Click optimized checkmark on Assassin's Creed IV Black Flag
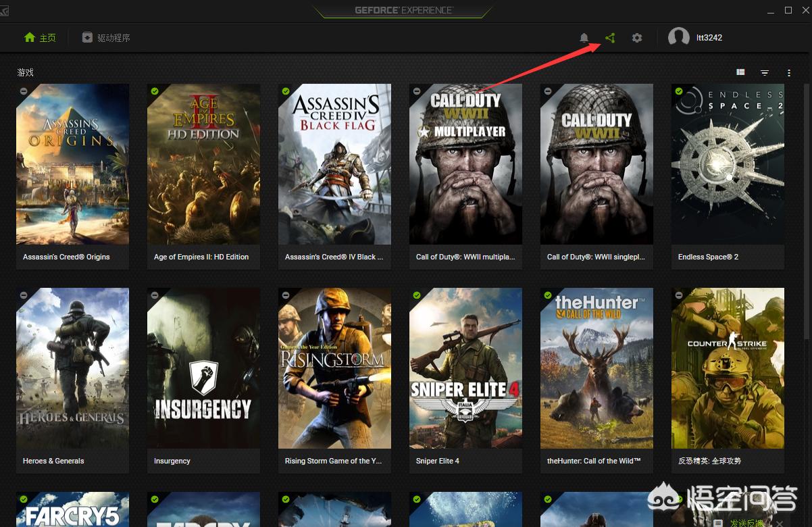The height and width of the screenshot is (527, 812). coord(286,91)
